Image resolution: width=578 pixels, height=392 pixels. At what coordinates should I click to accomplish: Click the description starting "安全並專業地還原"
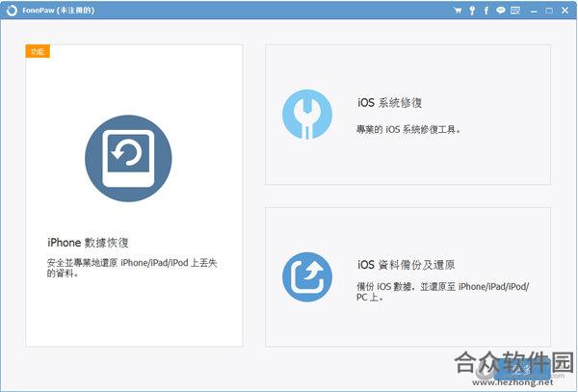coord(132,268)
